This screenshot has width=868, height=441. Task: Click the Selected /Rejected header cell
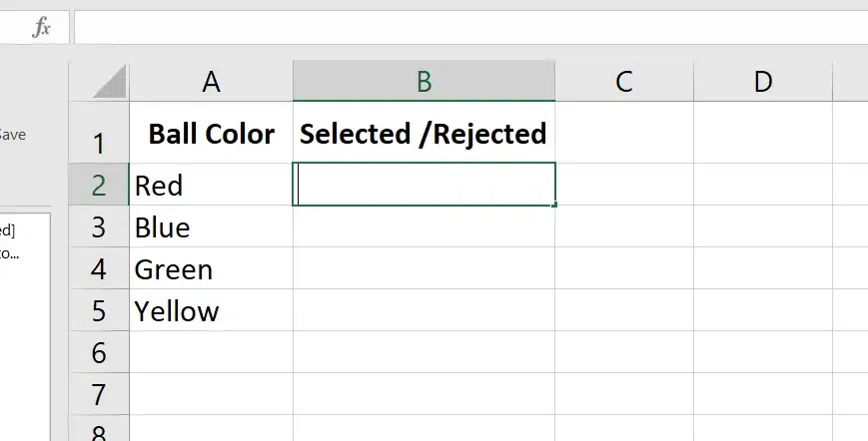424,134
